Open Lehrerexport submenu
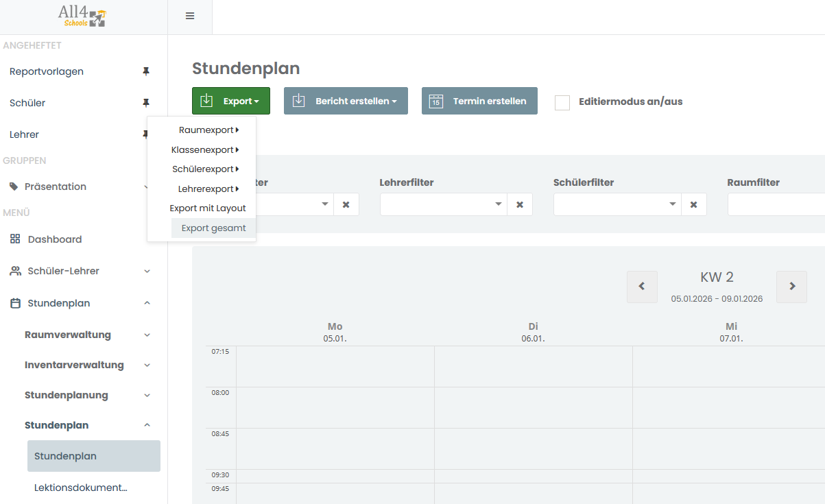The image size is (825, 504). tap(208, 189)
